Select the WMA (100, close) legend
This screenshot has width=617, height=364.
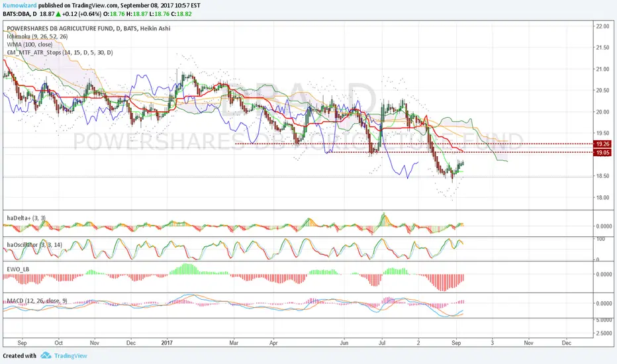click(x=30, y=44)
